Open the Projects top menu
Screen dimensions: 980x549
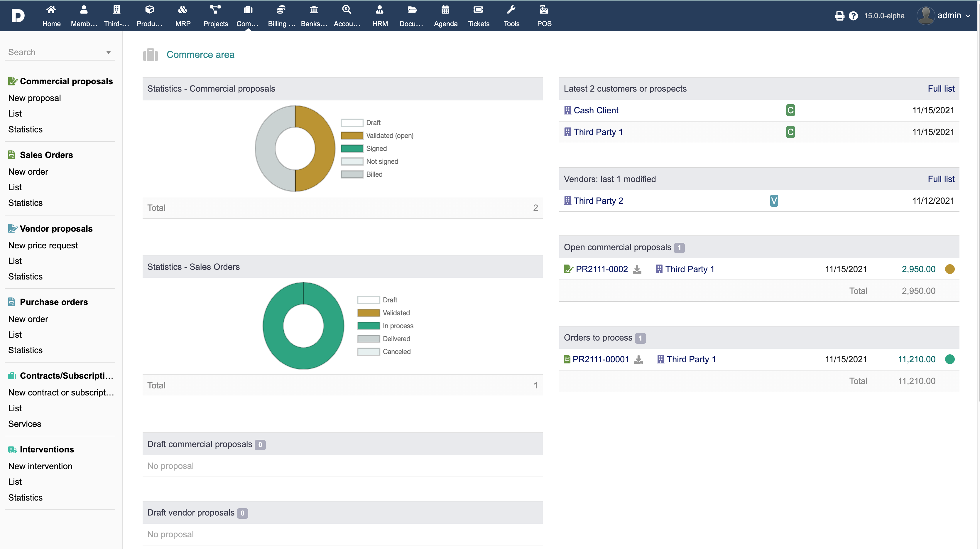point(215,16)
